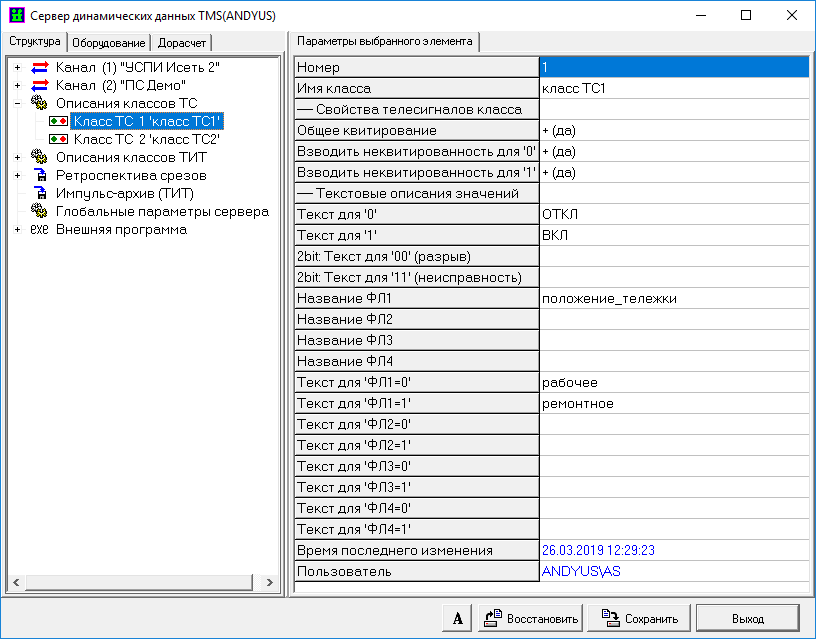Toggle Взводить неквитированность для '0' value

(673, 151)
